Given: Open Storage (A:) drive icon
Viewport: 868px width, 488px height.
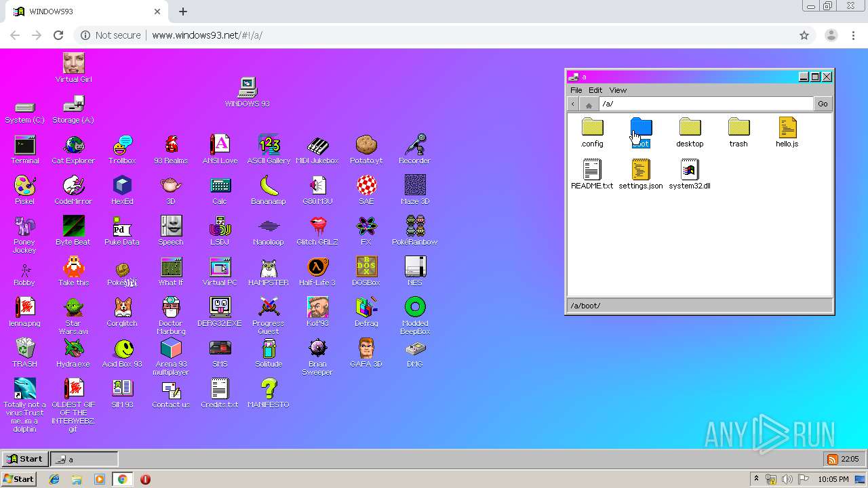Looking at the screenshot, I should (73, 109).
